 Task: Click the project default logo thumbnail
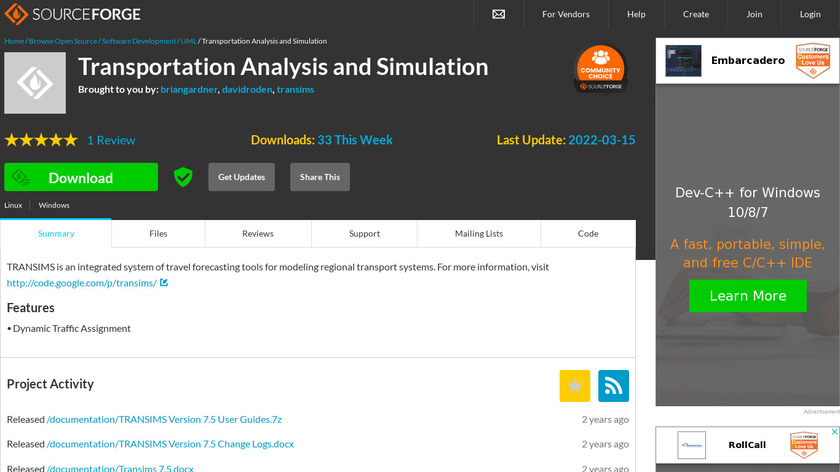(x=35, y=83)
